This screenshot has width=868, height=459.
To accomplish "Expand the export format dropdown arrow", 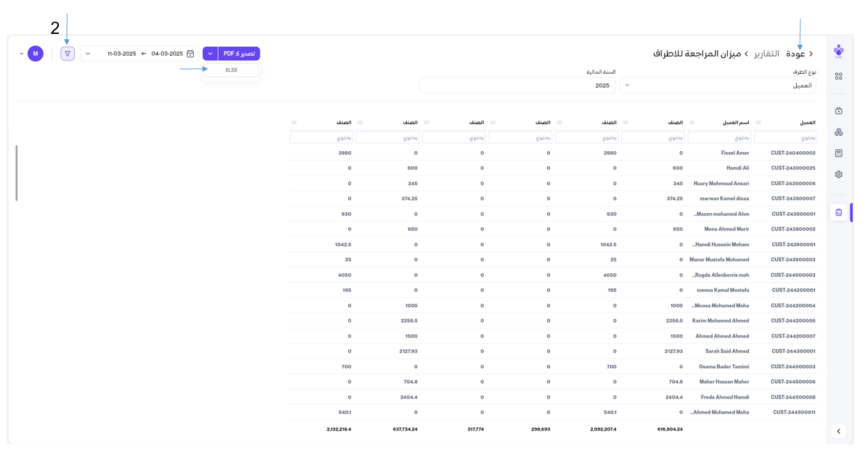I will (x=210, y=54).
